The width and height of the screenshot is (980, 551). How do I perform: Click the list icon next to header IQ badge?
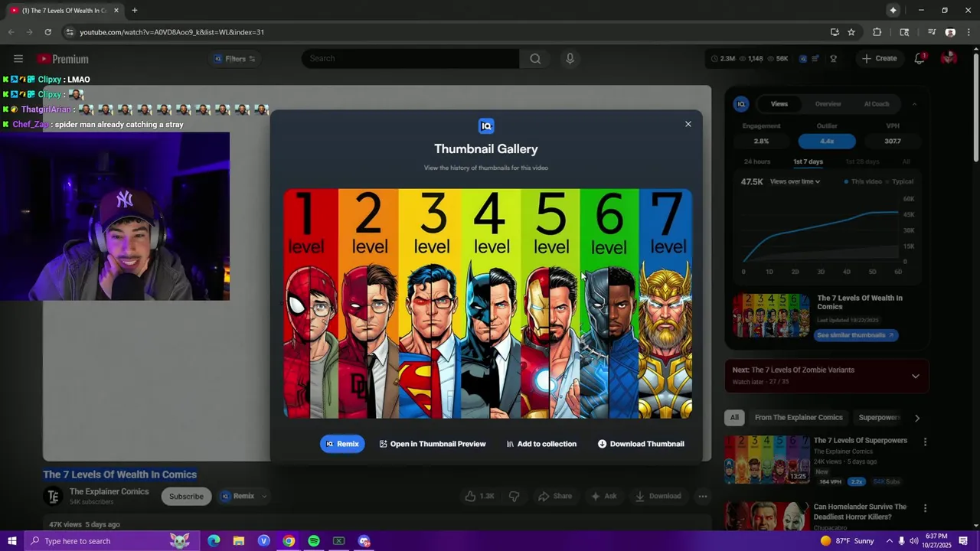pyautogui.click(x=815, y=59)
